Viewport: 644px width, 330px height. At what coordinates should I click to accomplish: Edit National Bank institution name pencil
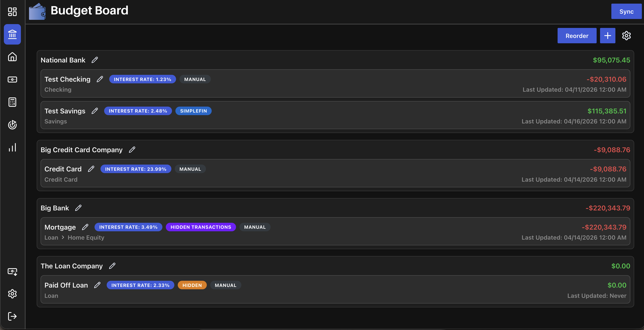[x=95, y=60]
